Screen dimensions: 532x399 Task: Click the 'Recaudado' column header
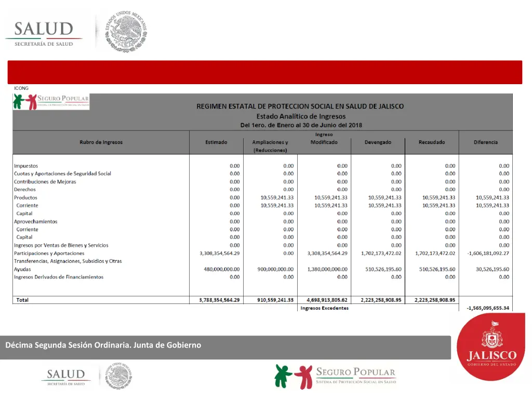tap(432, 142)
